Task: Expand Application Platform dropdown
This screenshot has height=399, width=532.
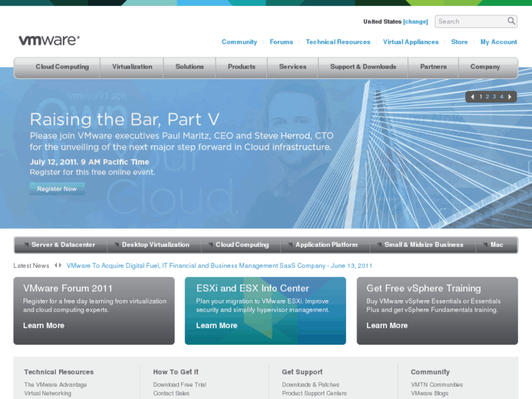Action: point(325,245)
